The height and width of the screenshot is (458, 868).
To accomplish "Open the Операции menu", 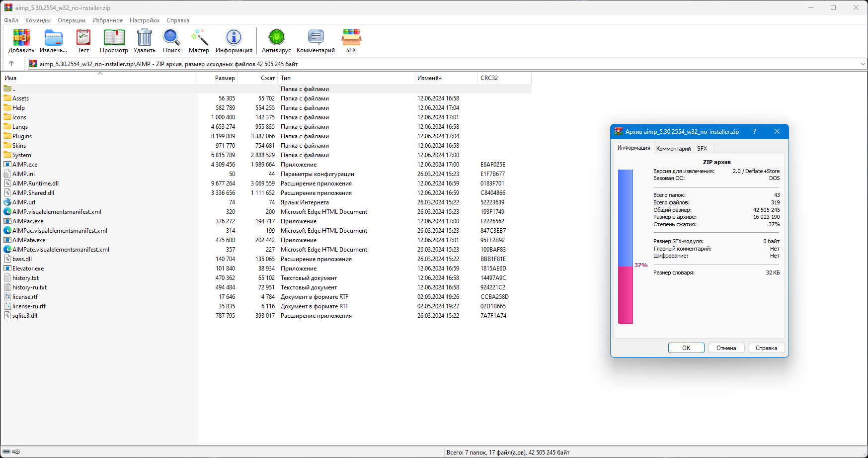I will click(x=72, y=20).
